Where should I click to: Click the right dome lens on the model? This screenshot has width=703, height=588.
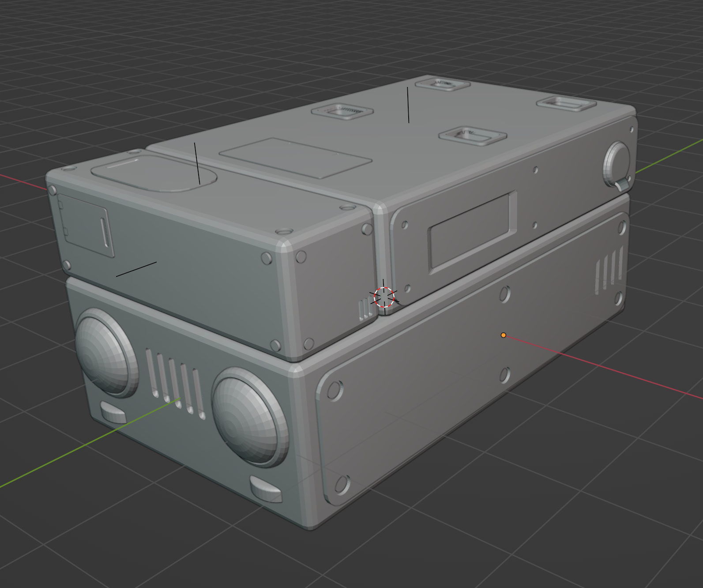249,416
